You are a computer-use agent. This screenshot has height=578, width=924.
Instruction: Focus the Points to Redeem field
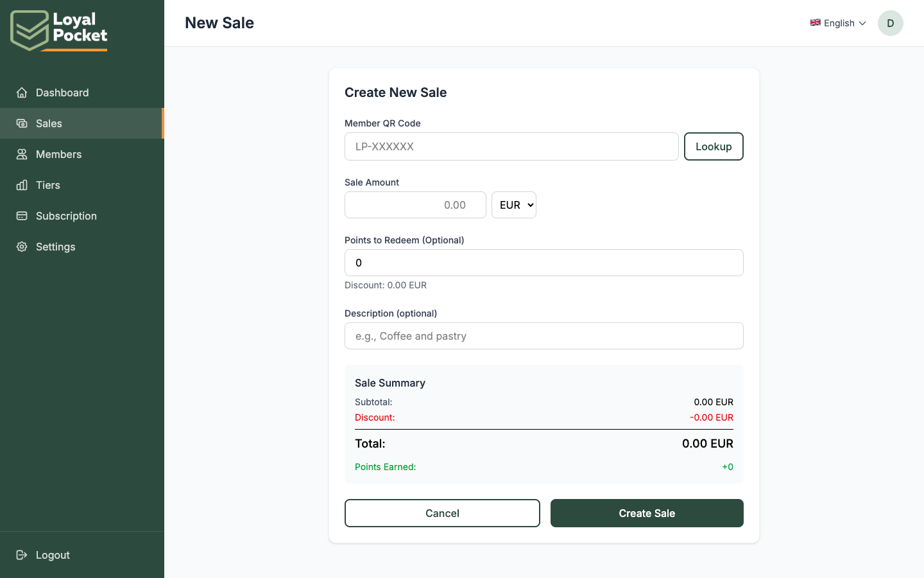543,263
